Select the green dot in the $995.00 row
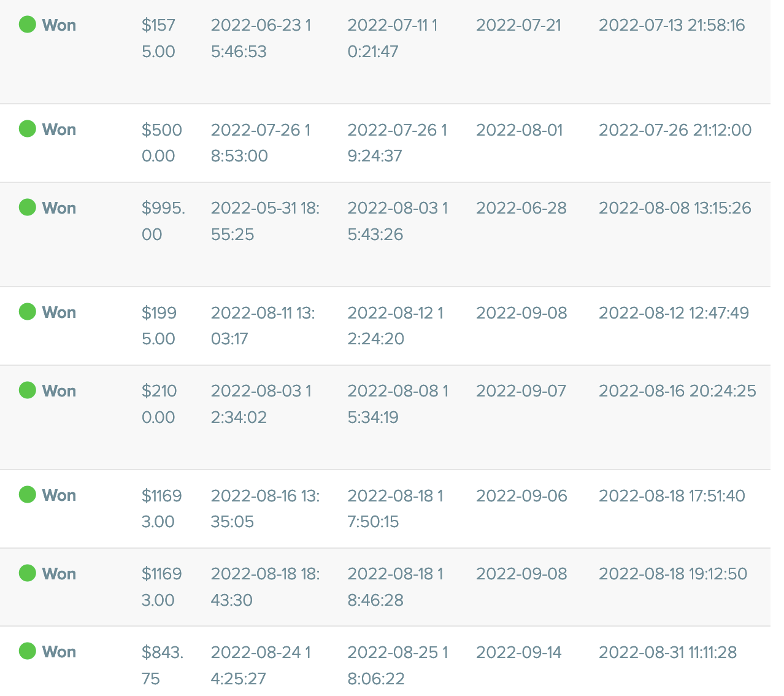The image size is (784, 696). (28, 207)
